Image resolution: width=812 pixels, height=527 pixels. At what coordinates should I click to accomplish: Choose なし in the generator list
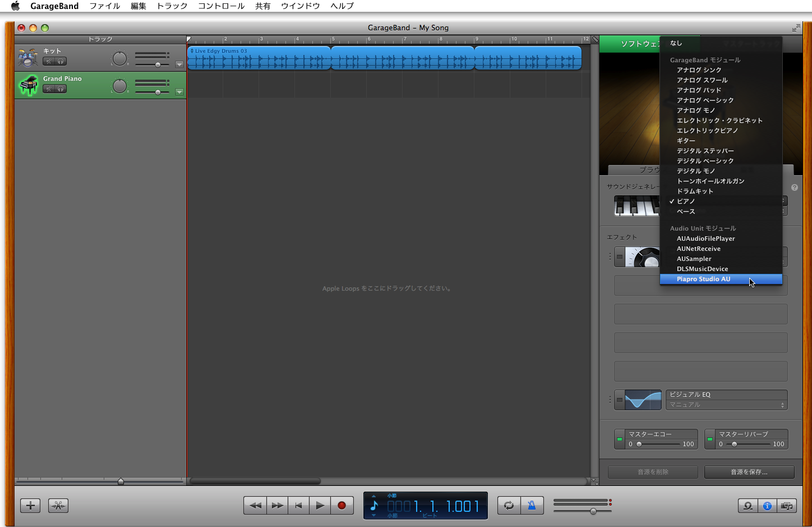tap(721, 43)
